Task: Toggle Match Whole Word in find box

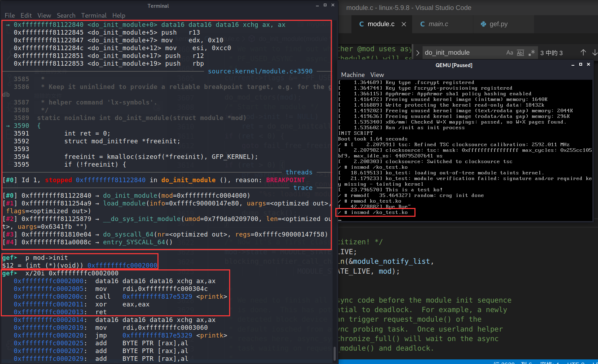Action: point(520,53)
